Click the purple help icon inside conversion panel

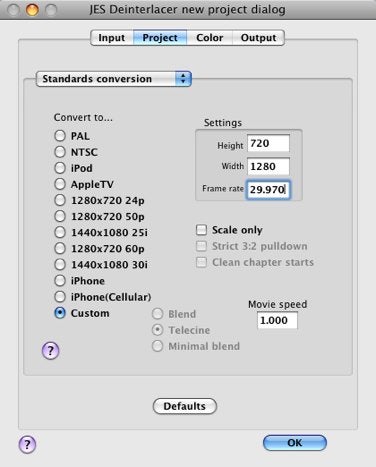tap(50, 351)
